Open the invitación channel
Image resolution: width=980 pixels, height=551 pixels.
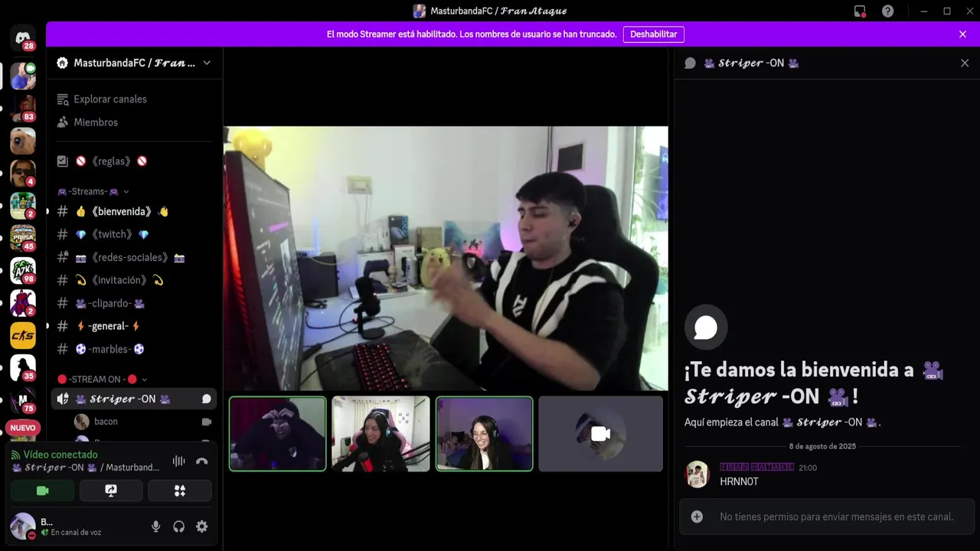pyautogui.click(x=134, y=280)
